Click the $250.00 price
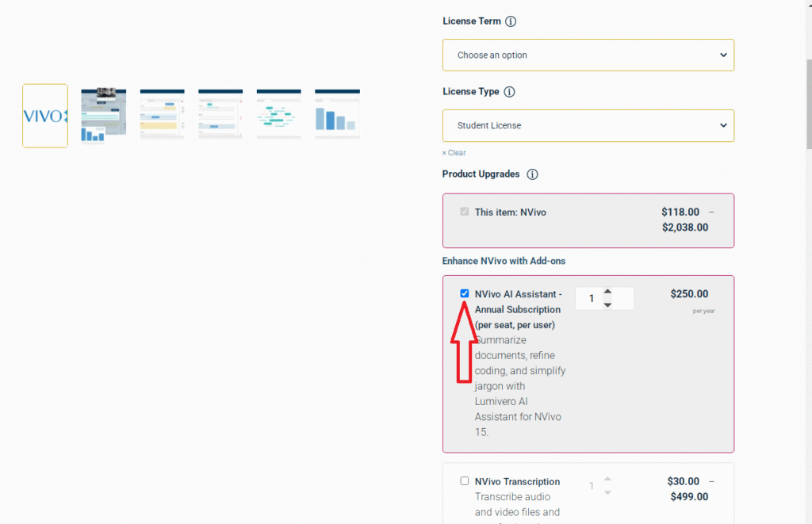 tap(689, 294)
